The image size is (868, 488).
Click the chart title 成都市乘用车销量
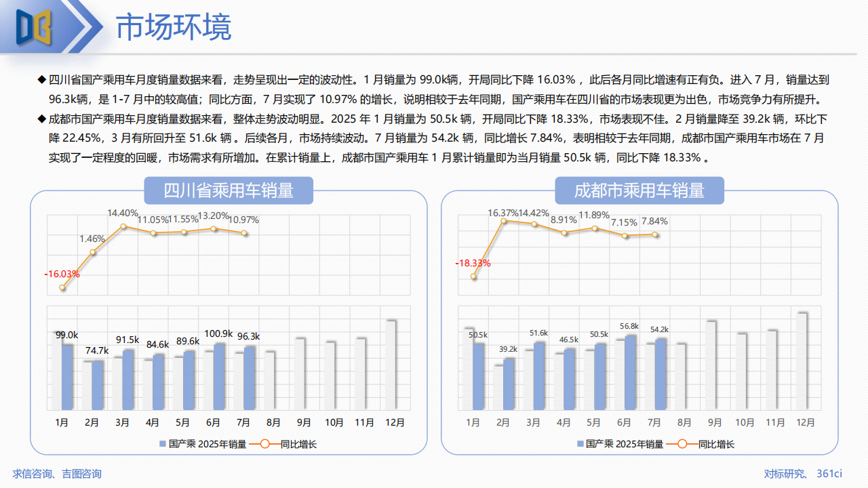[x=639, y=190]
